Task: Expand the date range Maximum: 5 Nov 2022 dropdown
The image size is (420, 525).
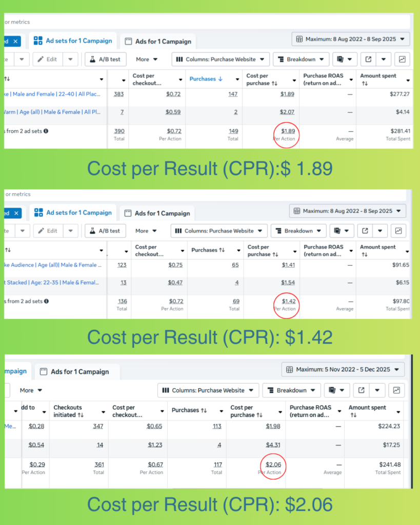Action: point(343,369)
